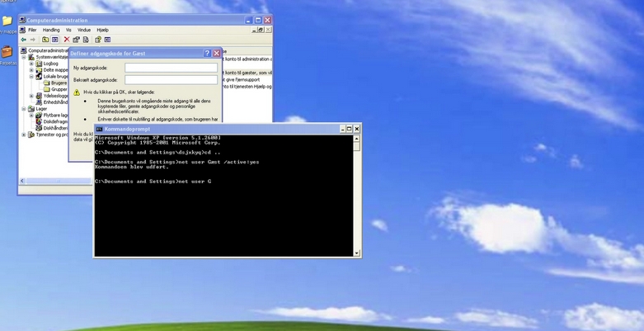Click the Bekræft adgangskode input field

click(171, 80)
